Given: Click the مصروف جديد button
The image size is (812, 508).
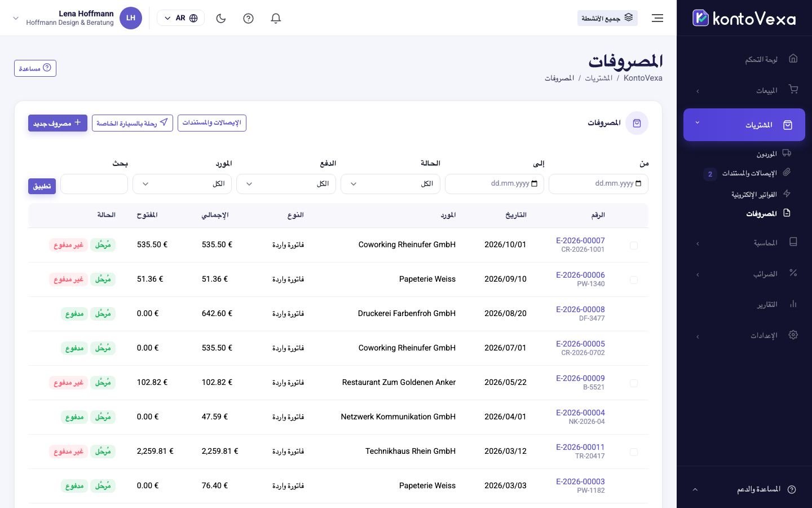Looking at the screenshot, I should pos(58,123).
